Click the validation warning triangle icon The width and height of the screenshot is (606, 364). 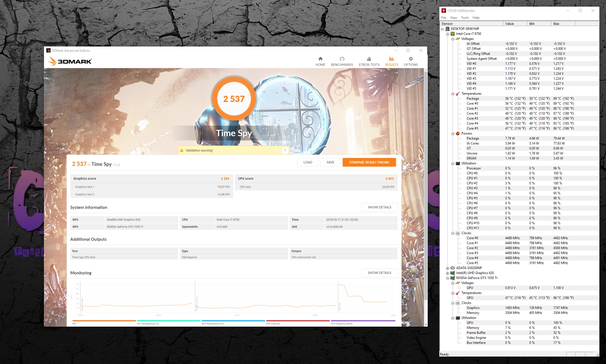coord(182,150)
